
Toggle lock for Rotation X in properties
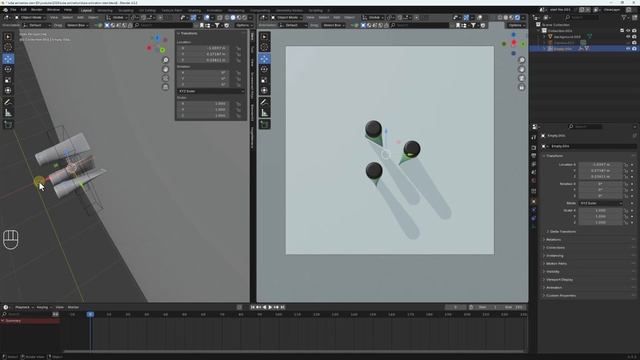(626, 184)
